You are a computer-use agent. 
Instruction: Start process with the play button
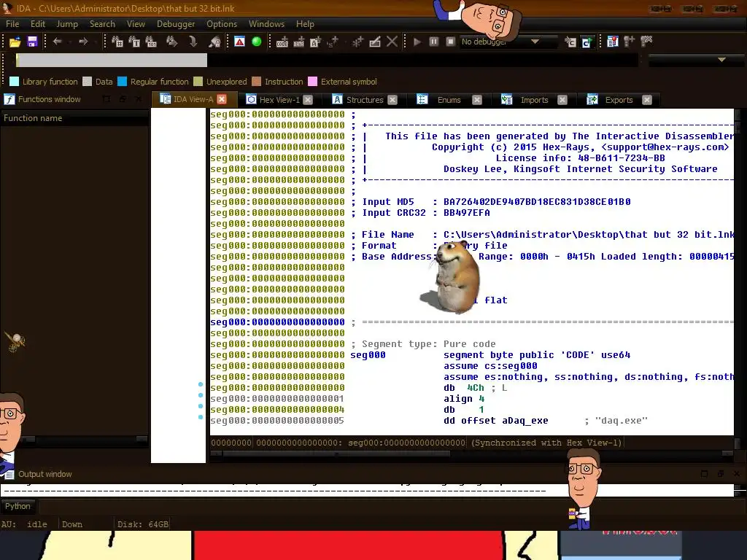click(417, 42)
